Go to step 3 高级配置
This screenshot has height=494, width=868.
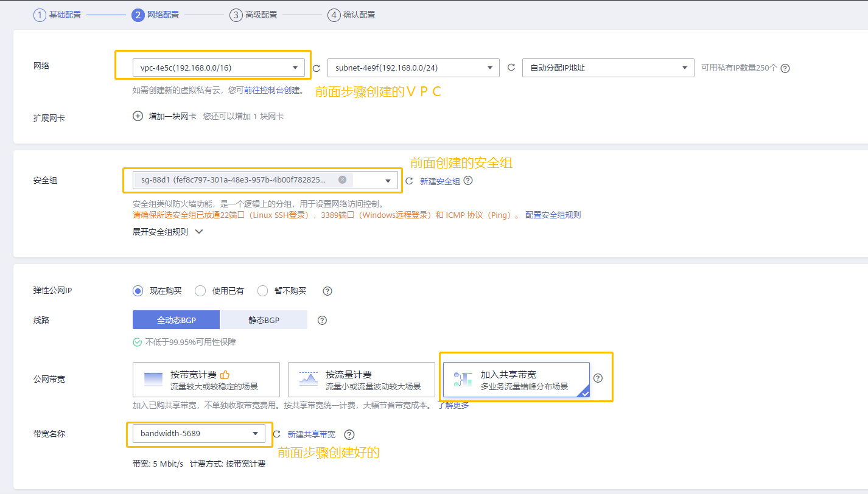coord(253,15)
